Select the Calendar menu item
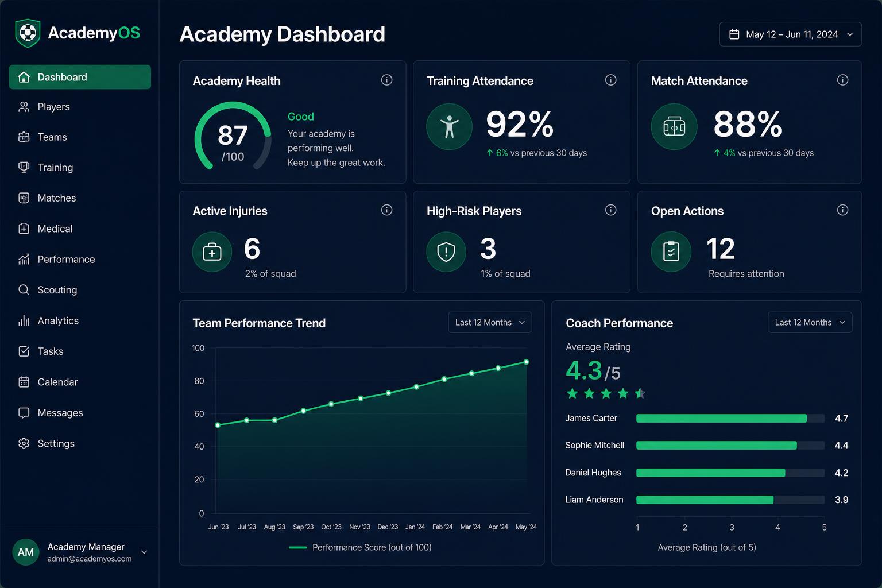This screenshot has height=588, width=882. click(x=80, y=382)
